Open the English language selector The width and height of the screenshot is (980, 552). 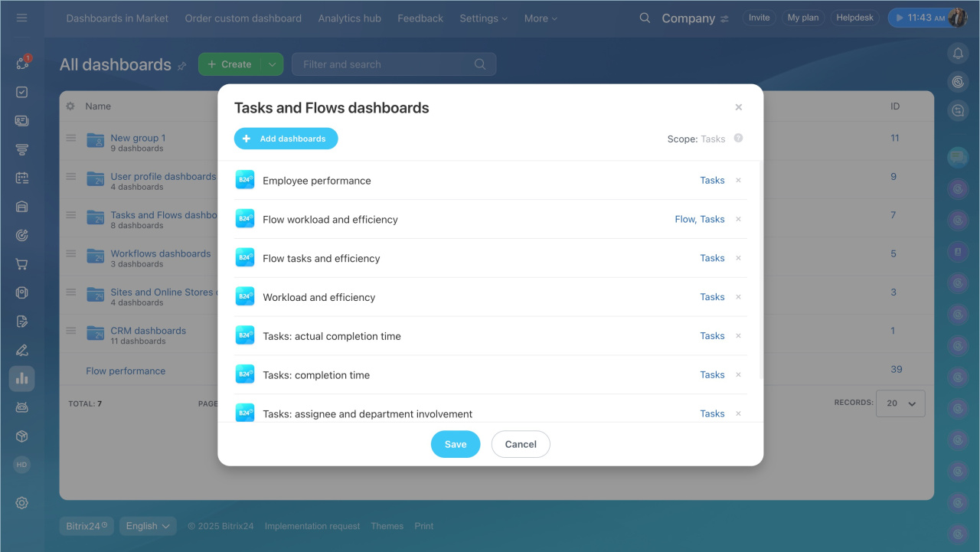[x=148, y=526]
